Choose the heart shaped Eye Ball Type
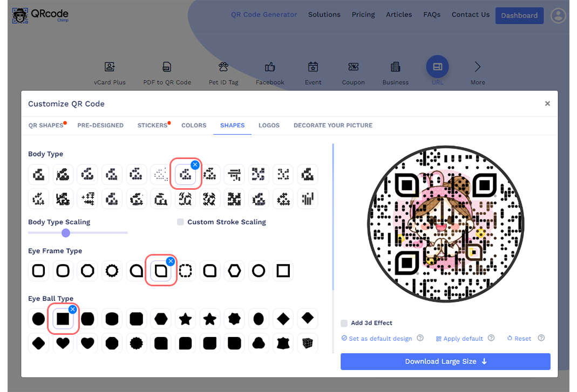 [63, 343]
